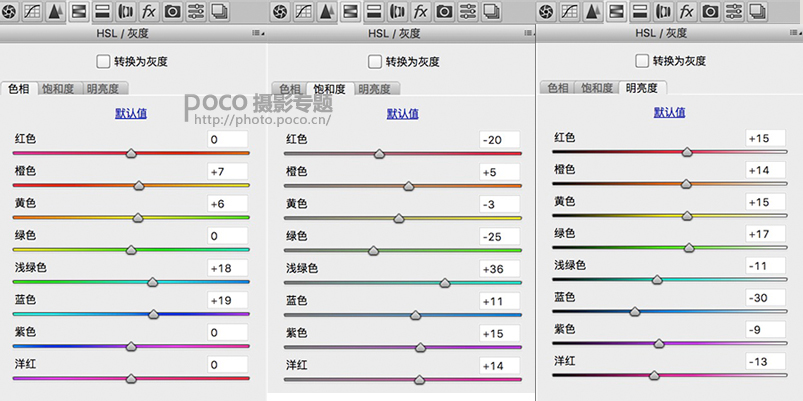Open Snapshots icon in Luminance panel
Image resolution: width=803 pixels, height=401 pixels.
(x=757, y=11)
